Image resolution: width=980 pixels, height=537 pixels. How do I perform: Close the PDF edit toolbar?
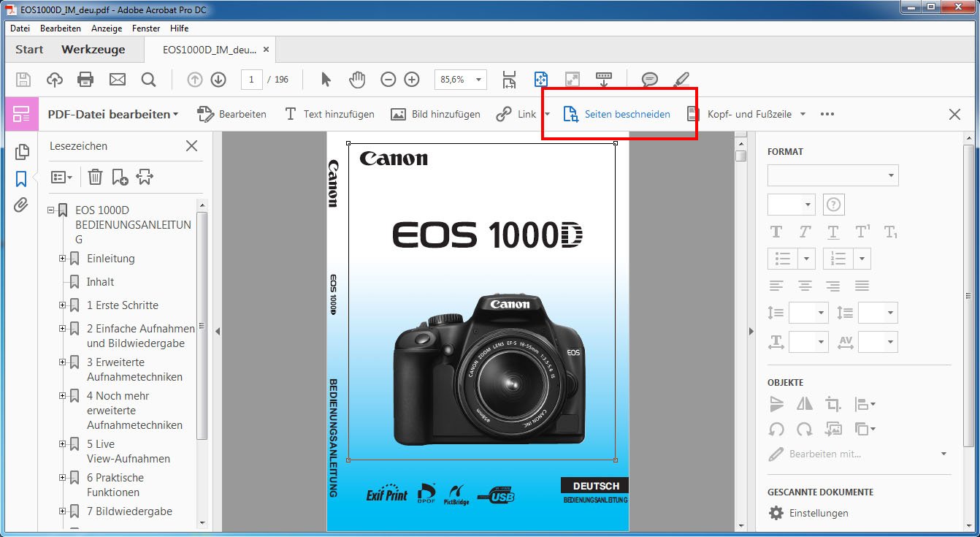click(954, 114)
